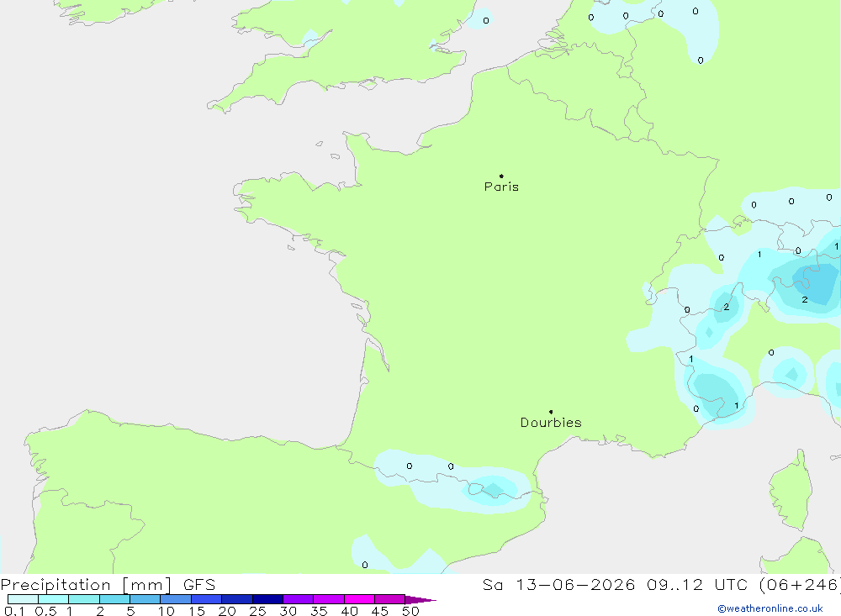Pick the 40–45 mm magenta legend swatch
Image resolution: width=841 pixels, height=616 pixels.
click(359, 599)
